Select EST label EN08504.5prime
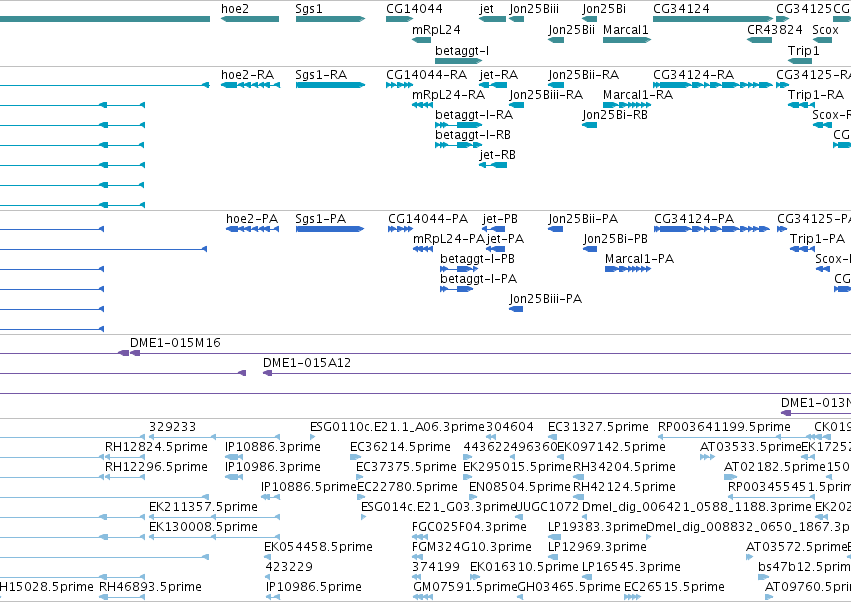This screenshot has height=602, width=851. 520,487
